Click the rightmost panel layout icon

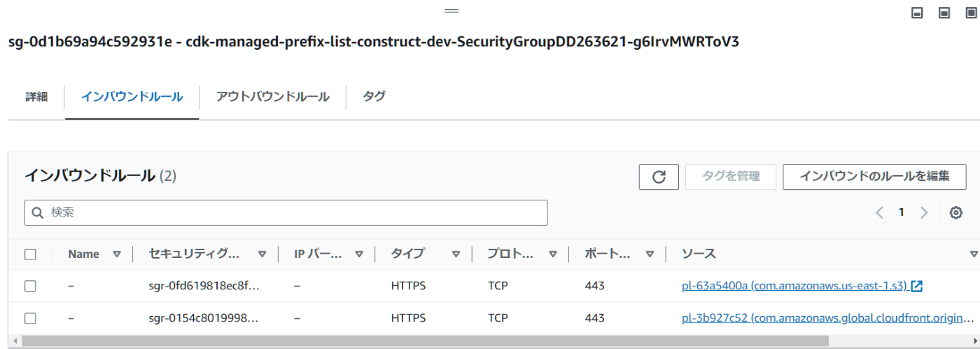coord(970,13)
